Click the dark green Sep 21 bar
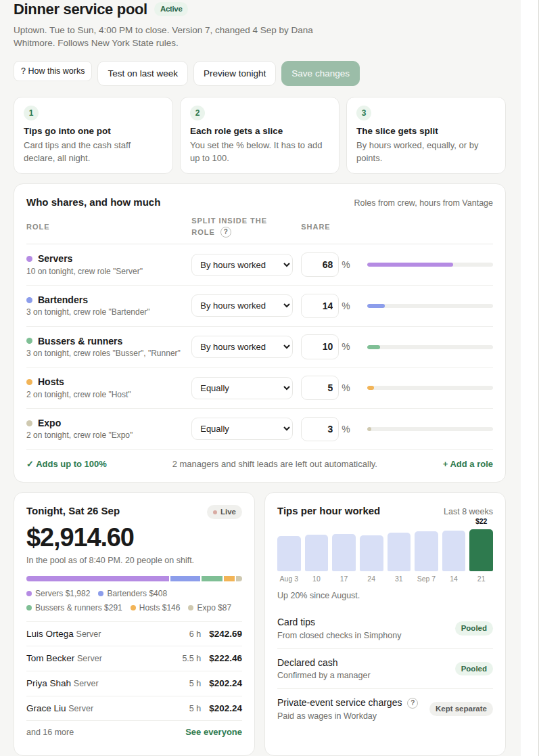Image resolution: width=539 pixels, height=756 pixels. pos(481,550)
